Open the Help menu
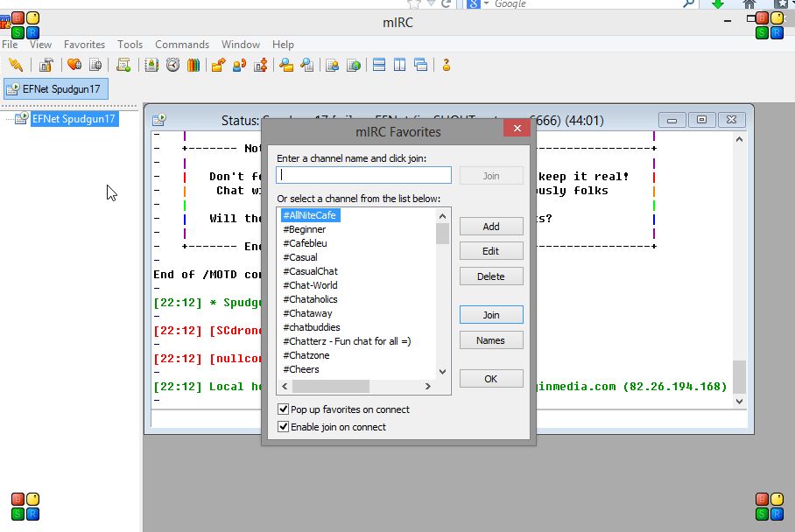This screenshot has height=532, width=795. (x=283, y=45)
